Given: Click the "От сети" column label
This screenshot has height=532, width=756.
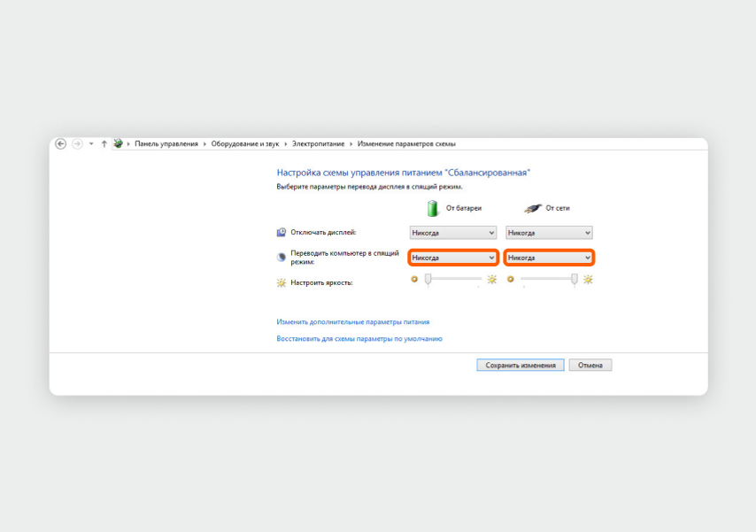Looking at the screenshot, I should [558, 208].
